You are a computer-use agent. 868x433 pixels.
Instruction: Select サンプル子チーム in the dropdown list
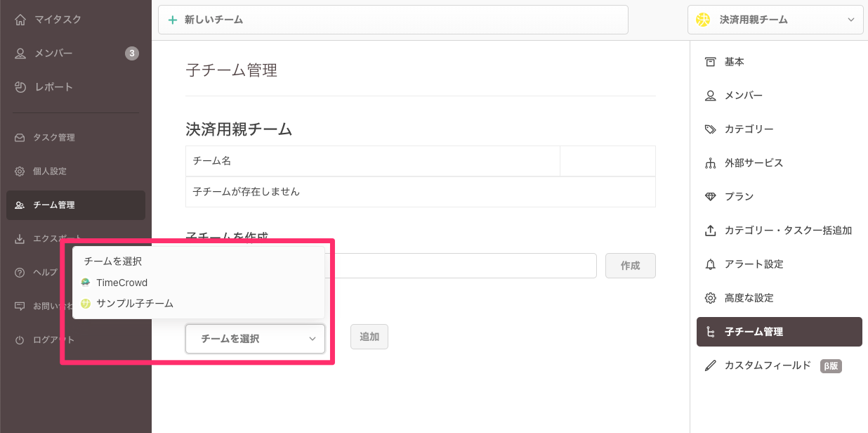point(134,304)
